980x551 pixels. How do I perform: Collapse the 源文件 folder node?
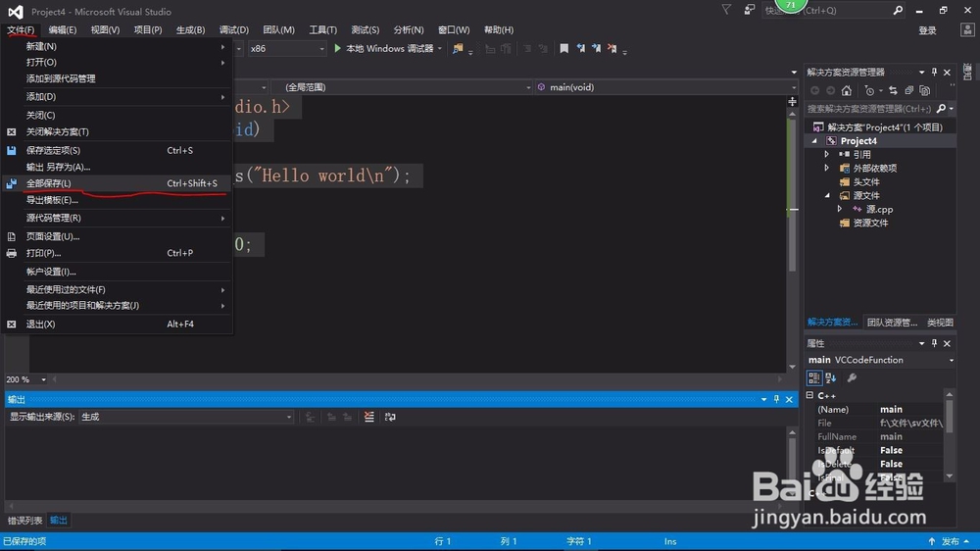(x=827, y=196)
